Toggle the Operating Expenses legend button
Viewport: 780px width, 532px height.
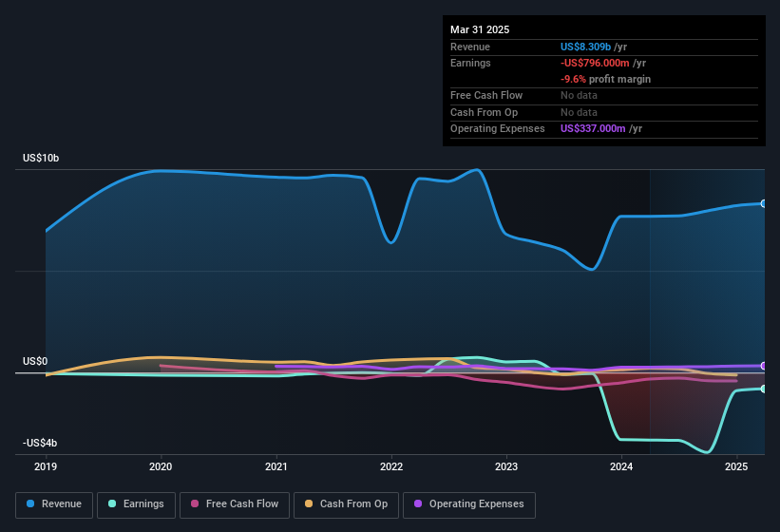pyautogui.click(x=469, y=504)
